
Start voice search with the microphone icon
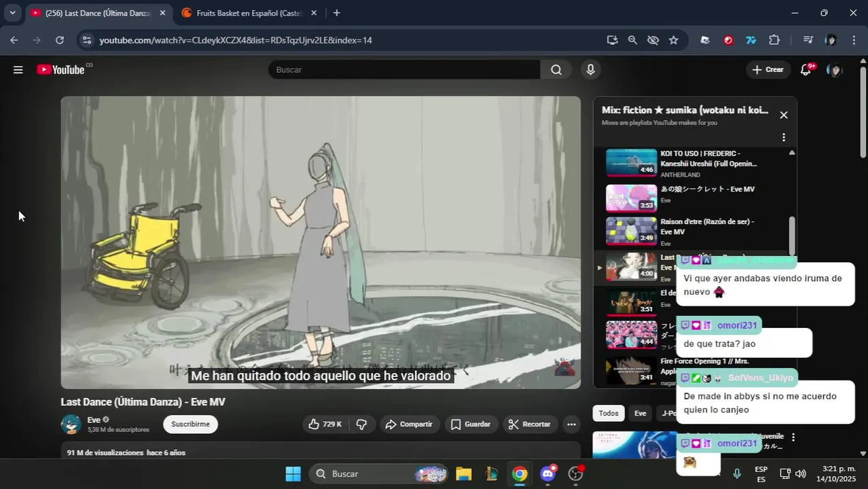[x=590, y=69]
